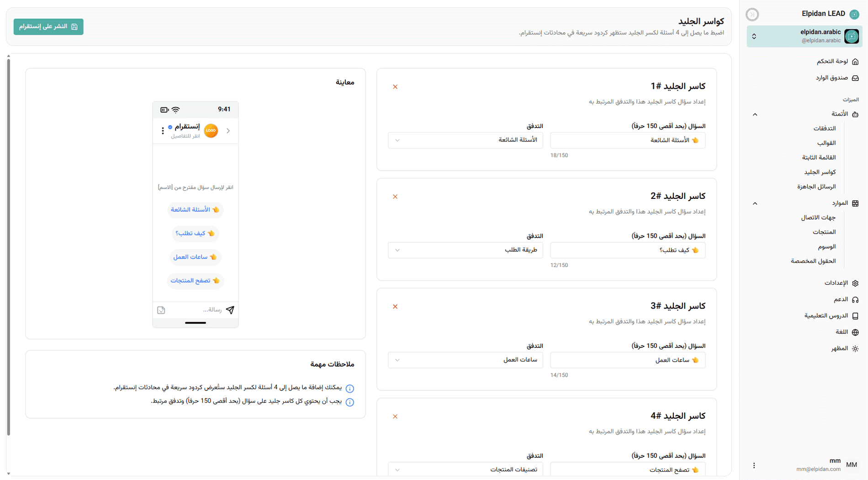Remove كاسر الجليد #2 with the X

coord(395,197)
